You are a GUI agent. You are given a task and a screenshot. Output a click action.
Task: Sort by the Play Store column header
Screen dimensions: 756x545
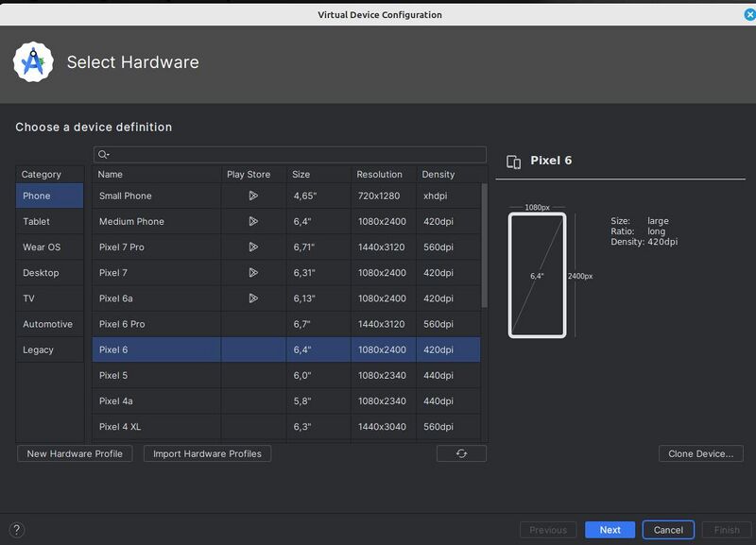253,174
